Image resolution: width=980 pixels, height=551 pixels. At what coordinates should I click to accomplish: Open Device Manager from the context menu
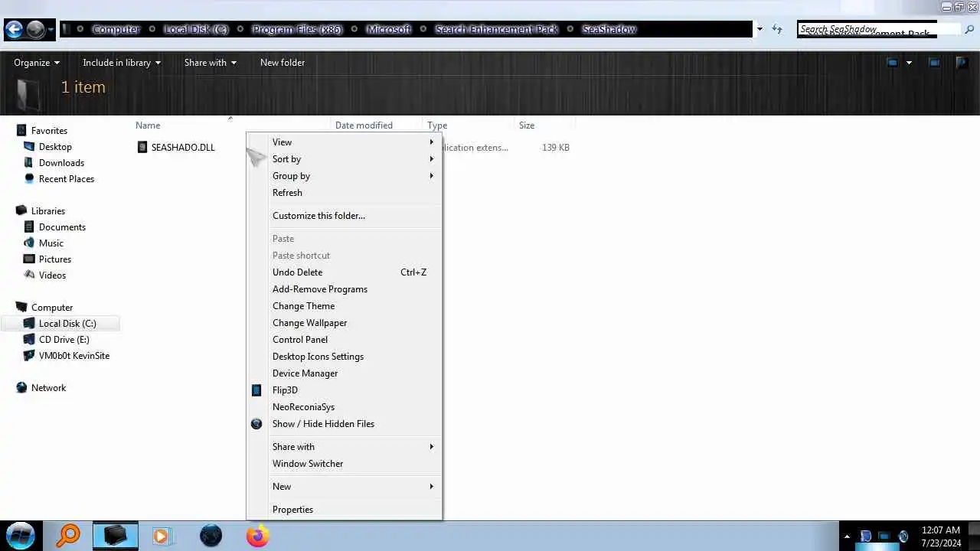click(x=344, y=373)
